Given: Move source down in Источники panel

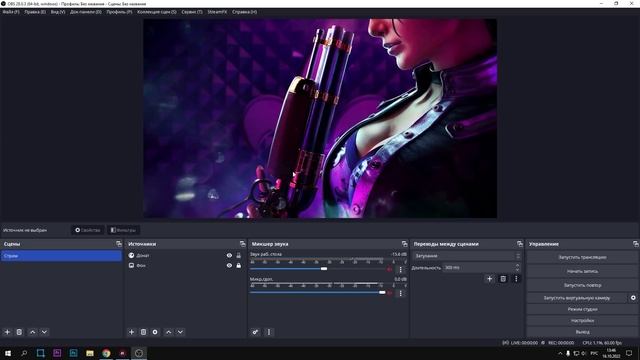Looking at the screenshot, I should pos(180,332).
